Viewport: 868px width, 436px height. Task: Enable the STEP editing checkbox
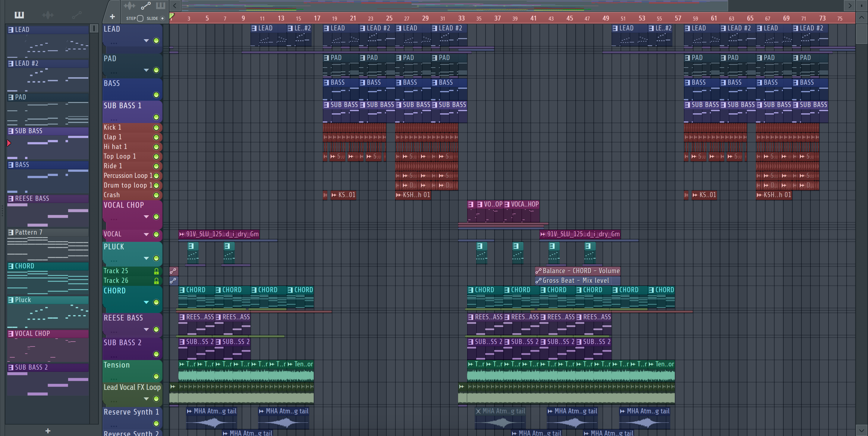click(140, 19)
